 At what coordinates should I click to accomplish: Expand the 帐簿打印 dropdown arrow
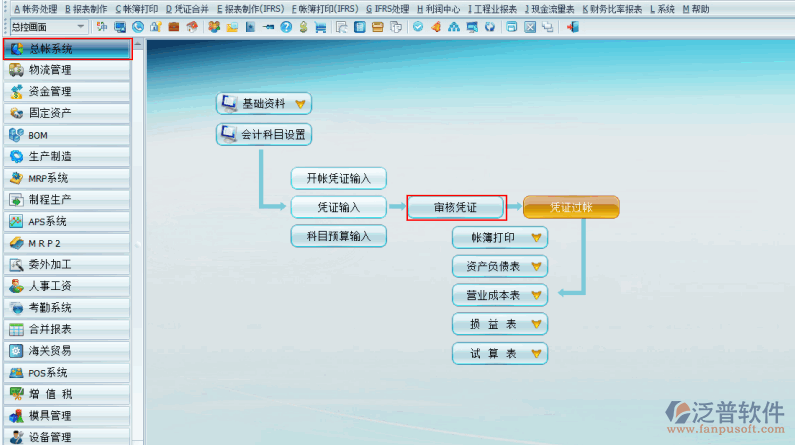pos(537,238)
